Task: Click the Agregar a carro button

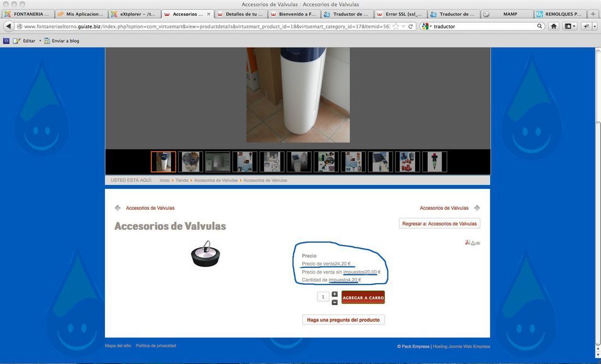Action: click(x=363, y=297)
